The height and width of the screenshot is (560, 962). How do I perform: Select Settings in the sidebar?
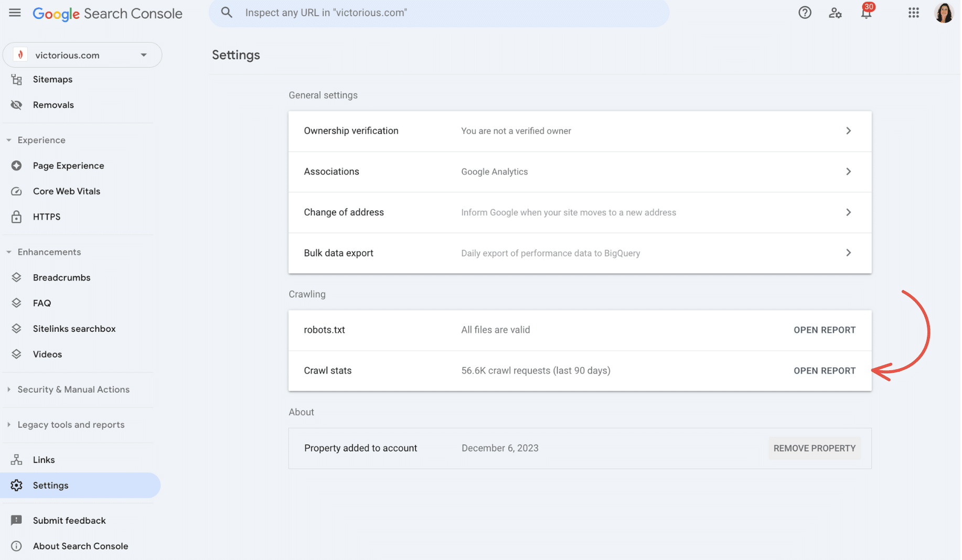80,486
